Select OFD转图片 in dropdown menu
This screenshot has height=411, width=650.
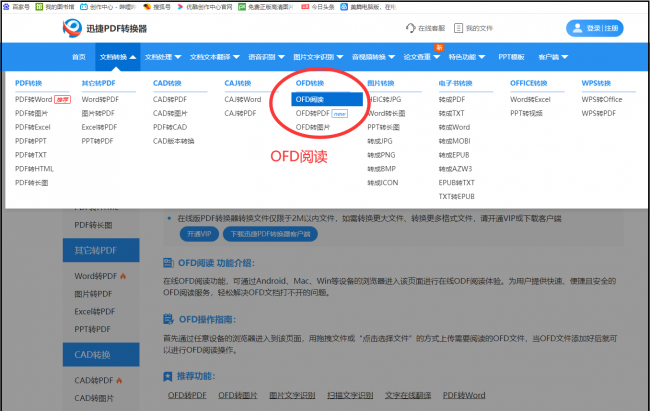tap(313, 127)
